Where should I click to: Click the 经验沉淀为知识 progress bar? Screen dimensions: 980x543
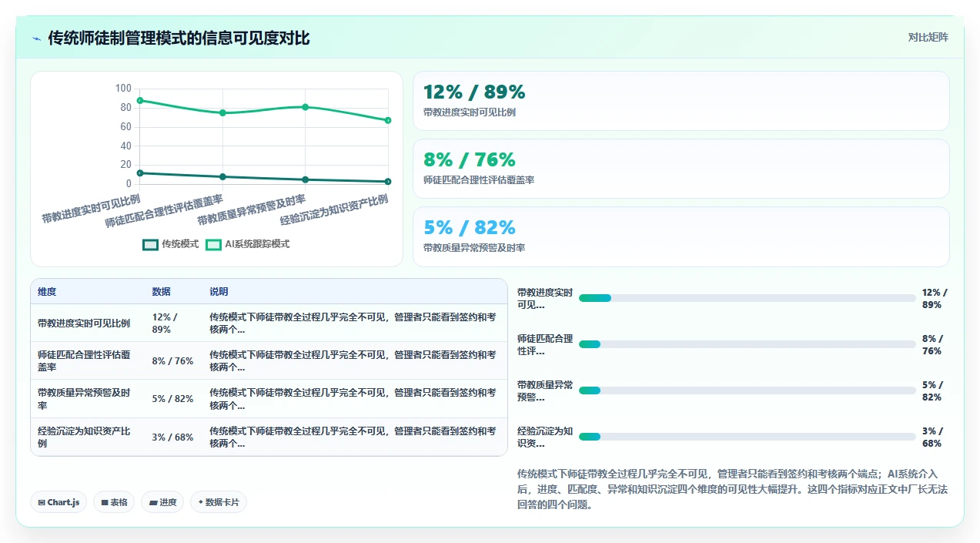pos(748,437)
